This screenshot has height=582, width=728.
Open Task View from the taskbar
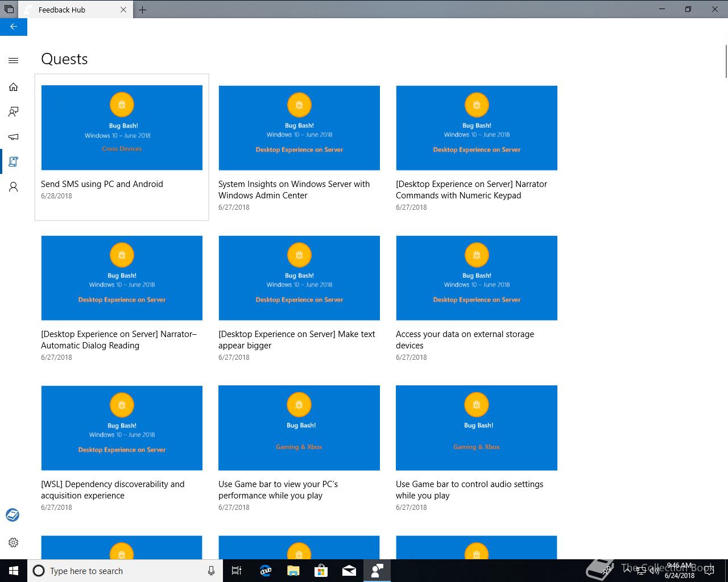(x=237, y=571)
